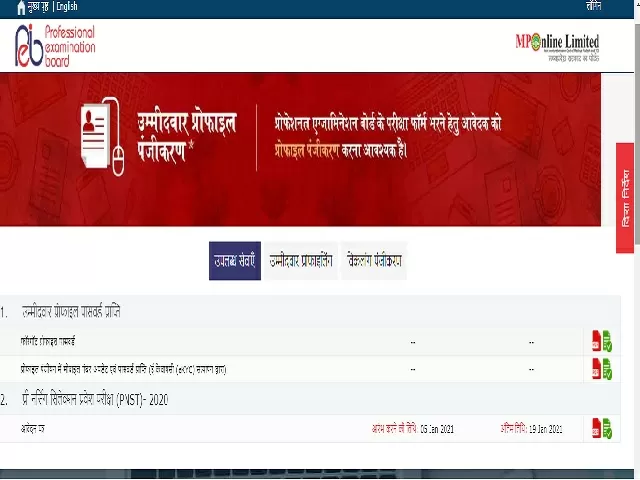Image resolution: width=640 pixels, height=480 pixels.
Task: Click the profile registration banner image
Action: pos(300,149)
